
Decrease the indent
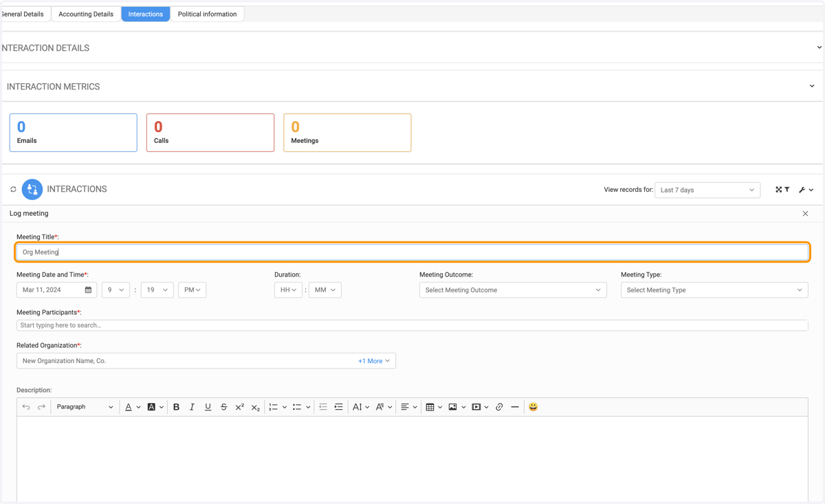(x=322, y=407)
